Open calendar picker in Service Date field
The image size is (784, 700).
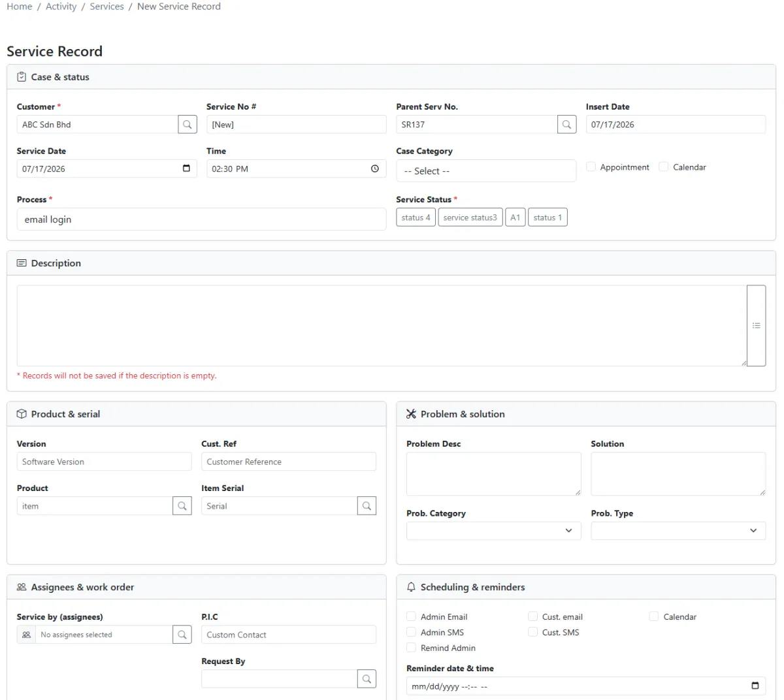186,168
